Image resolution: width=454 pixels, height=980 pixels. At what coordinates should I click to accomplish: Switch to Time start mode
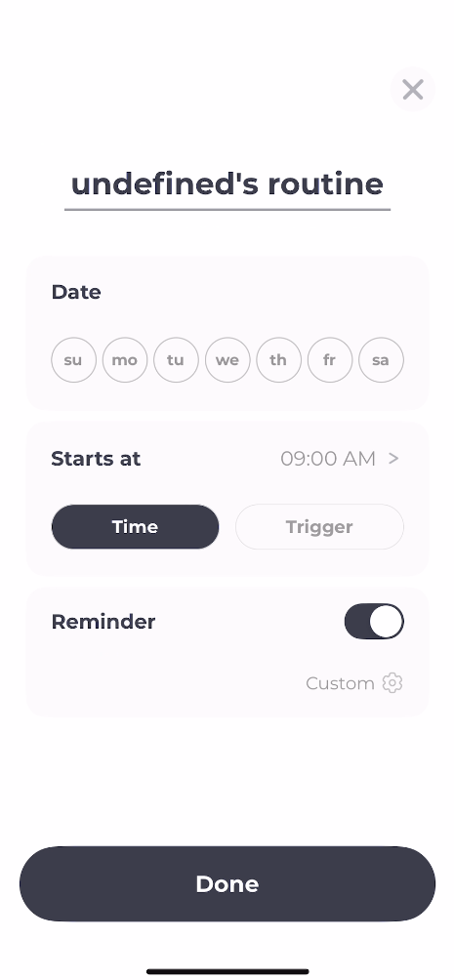click(x=135, y=527)
